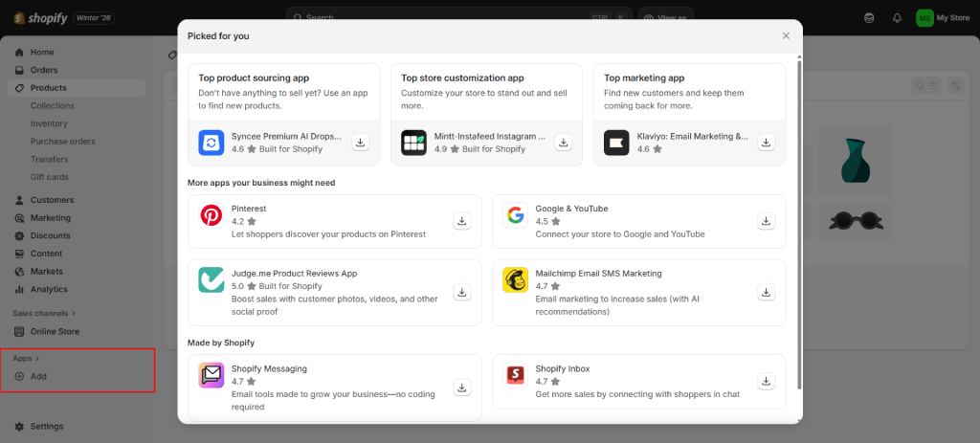Click the Mintt-Instafeed app logo
Image resolution: width=980 pixels, height=443 pixels.
coord(413,143)
